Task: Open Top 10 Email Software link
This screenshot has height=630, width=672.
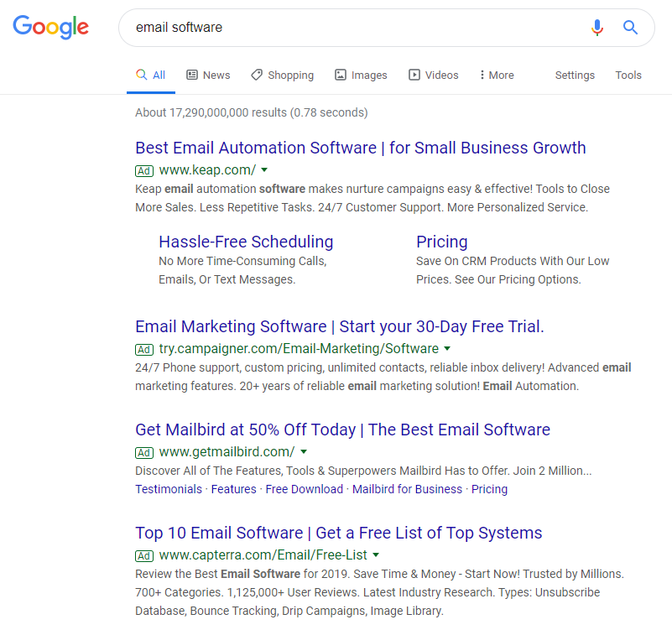Action: coord(338,533)
